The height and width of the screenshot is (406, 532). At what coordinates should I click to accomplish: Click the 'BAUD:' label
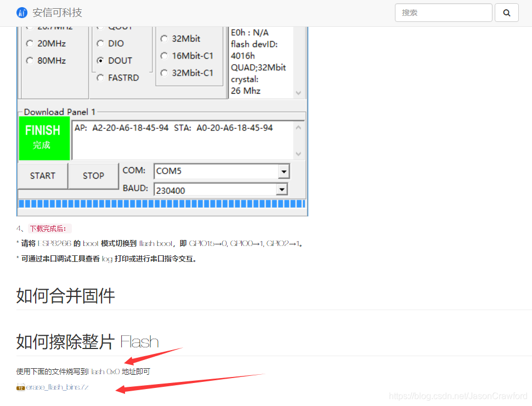[135, 188]
